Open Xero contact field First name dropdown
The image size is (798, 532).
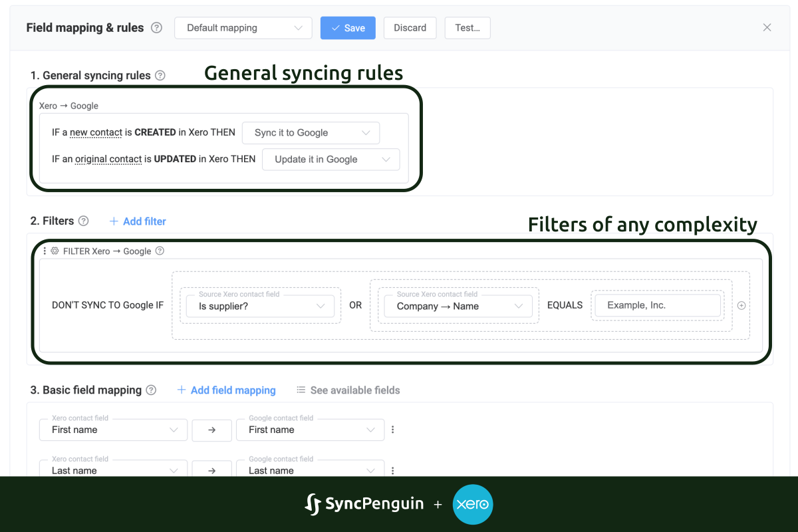(x=113, y=430)
